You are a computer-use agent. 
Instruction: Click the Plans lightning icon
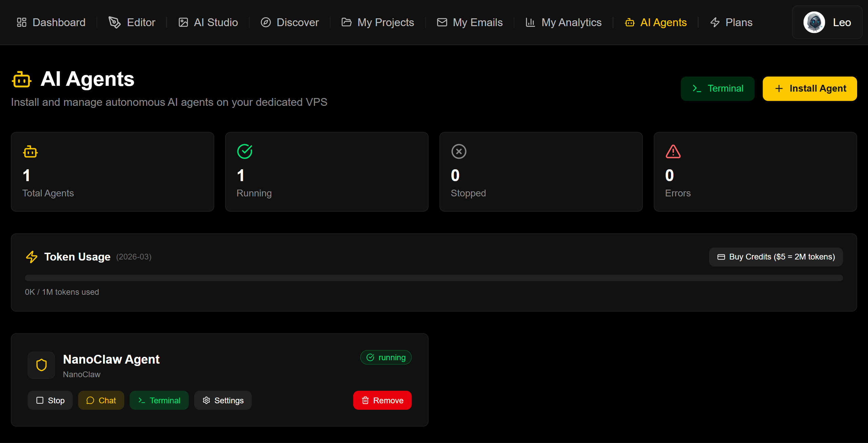tap(715, 22)
